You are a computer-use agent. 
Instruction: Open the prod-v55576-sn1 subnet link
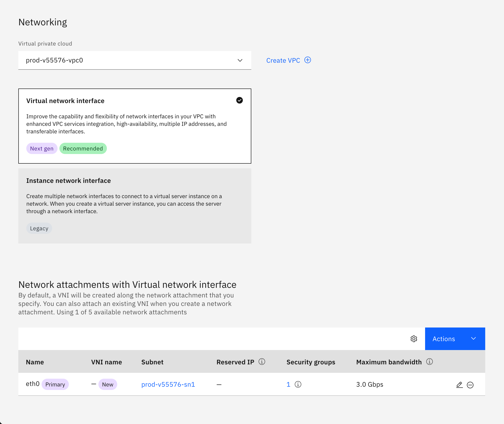coord(168,384)
